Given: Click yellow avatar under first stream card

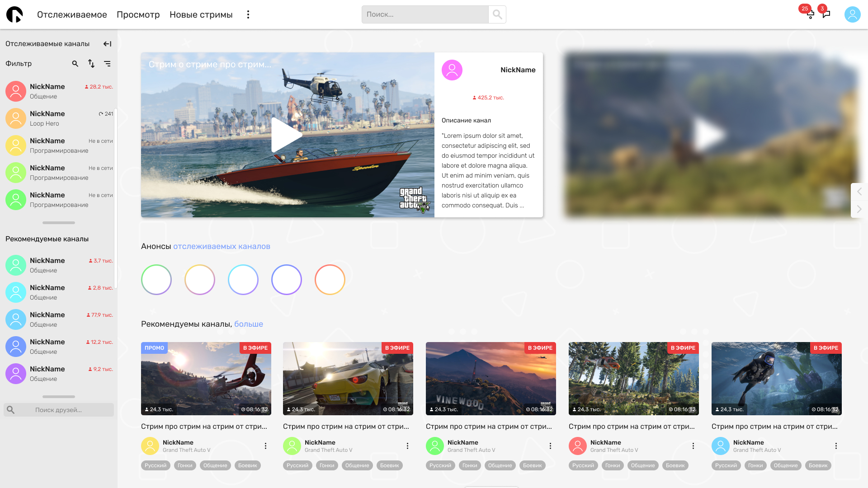Looking at the screenshot, I should pos(150,446).
